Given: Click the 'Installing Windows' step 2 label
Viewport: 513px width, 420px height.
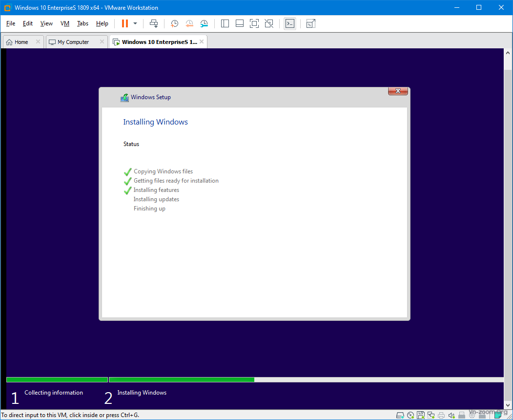Looking at the screenshot, I should pos(142,393).
